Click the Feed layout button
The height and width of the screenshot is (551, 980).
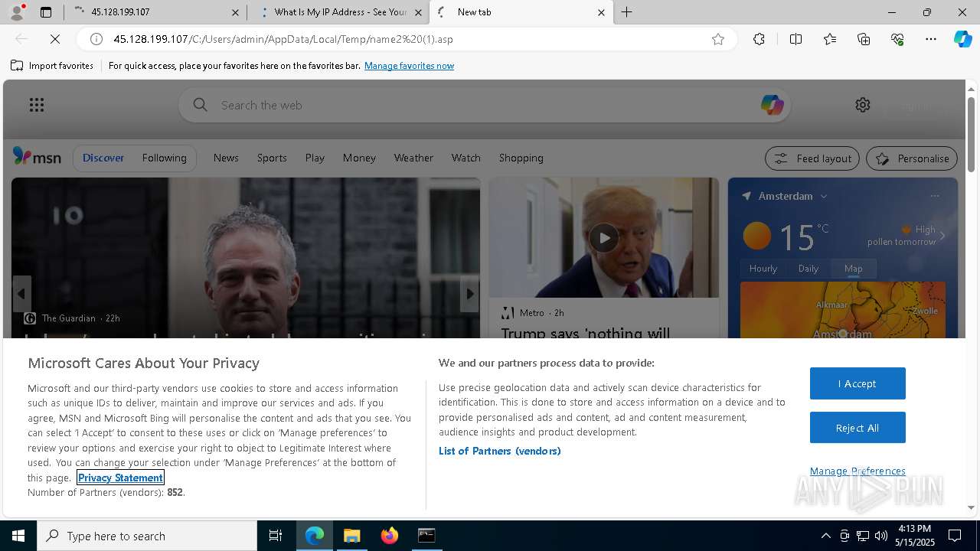812,158
